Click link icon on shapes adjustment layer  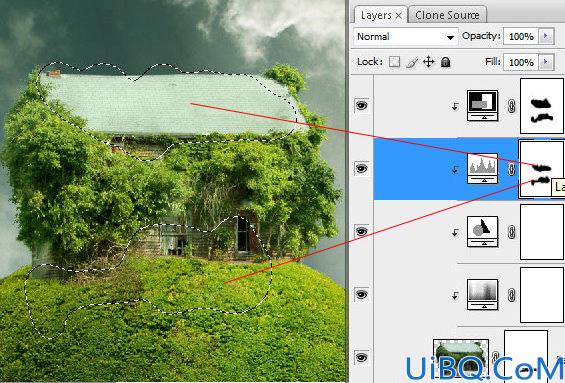511,232
